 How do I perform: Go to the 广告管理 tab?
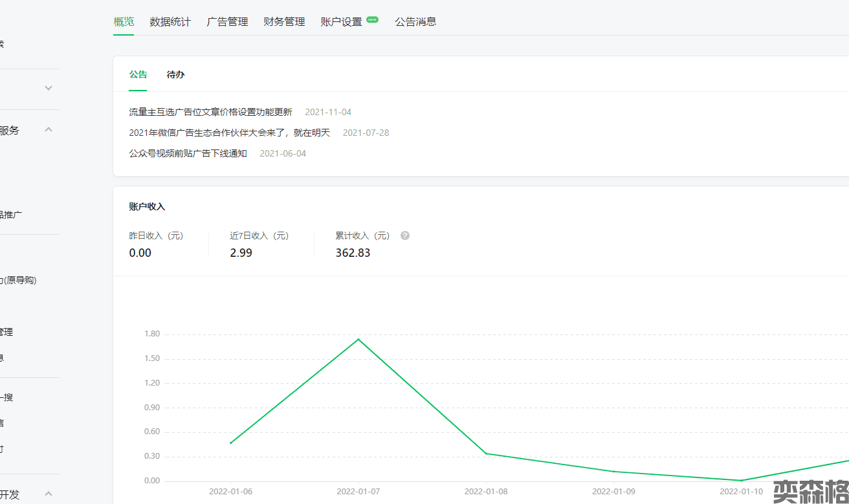(227, 21)
